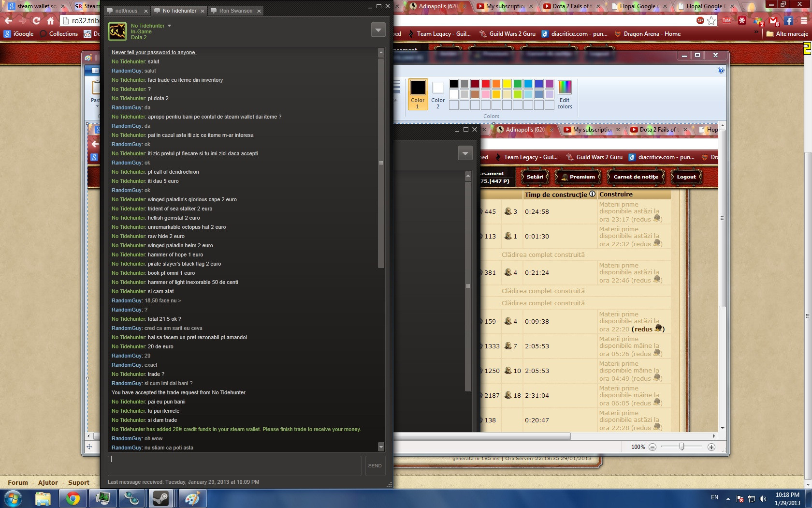The width and height of the screenshot is (812, 508).
Task: Click the Facebook extension icon
Action: [x=788, y=20]
